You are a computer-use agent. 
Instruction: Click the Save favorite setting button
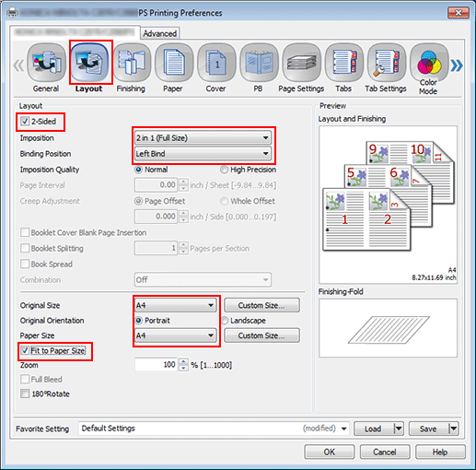pos(428,429)
